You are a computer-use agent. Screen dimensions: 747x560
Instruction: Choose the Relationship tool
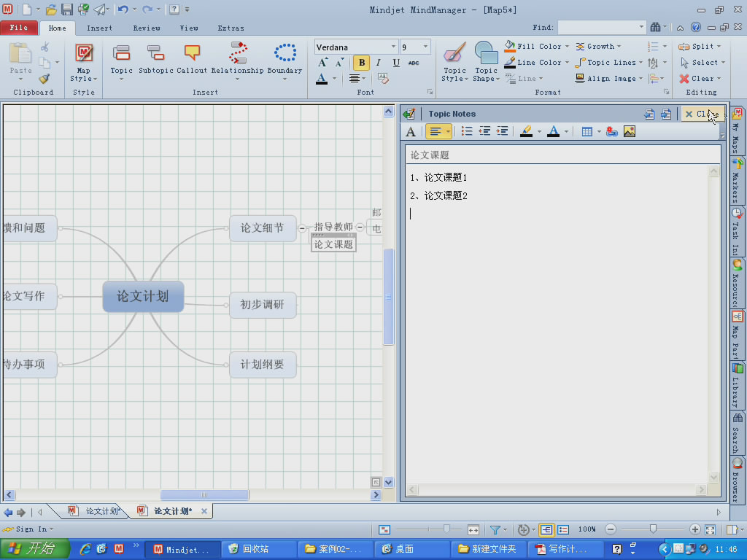coord(237,60)
